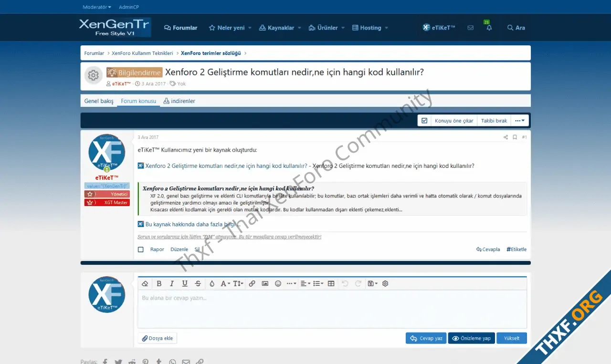Bookmark post #1 with bookmark icon

515,137
